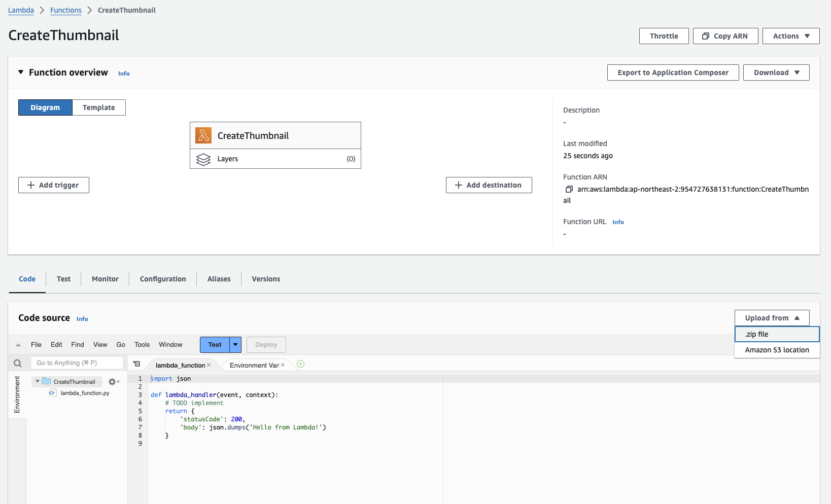
Task: Click the Layers stack icon
Action: click(x=203, y=159)
